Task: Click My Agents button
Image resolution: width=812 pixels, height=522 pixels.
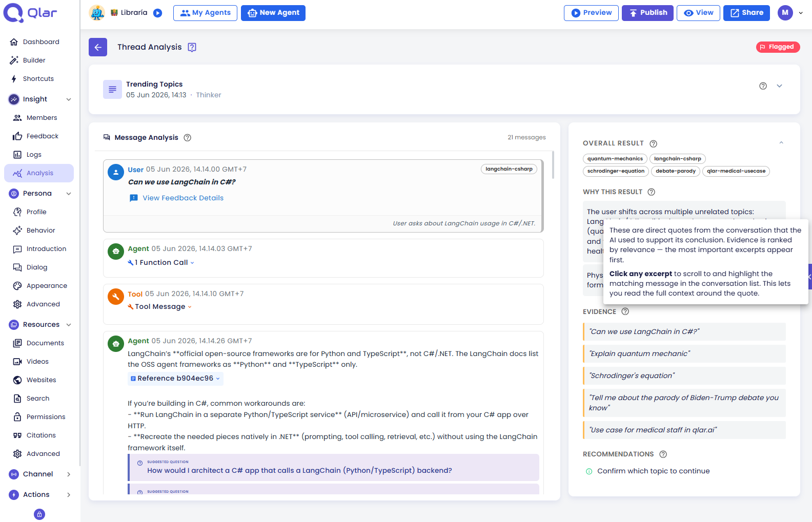Action: (205, 13)
